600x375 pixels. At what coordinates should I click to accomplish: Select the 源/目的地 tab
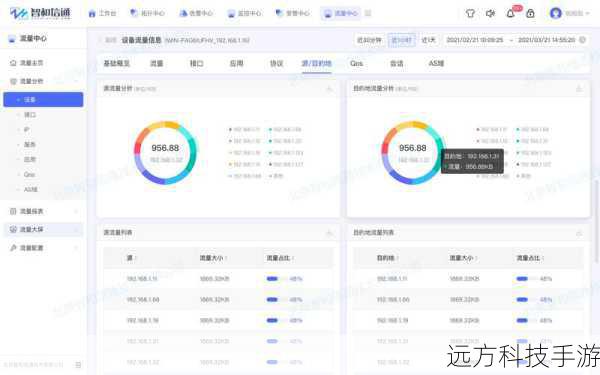click(x=316, y=64)
